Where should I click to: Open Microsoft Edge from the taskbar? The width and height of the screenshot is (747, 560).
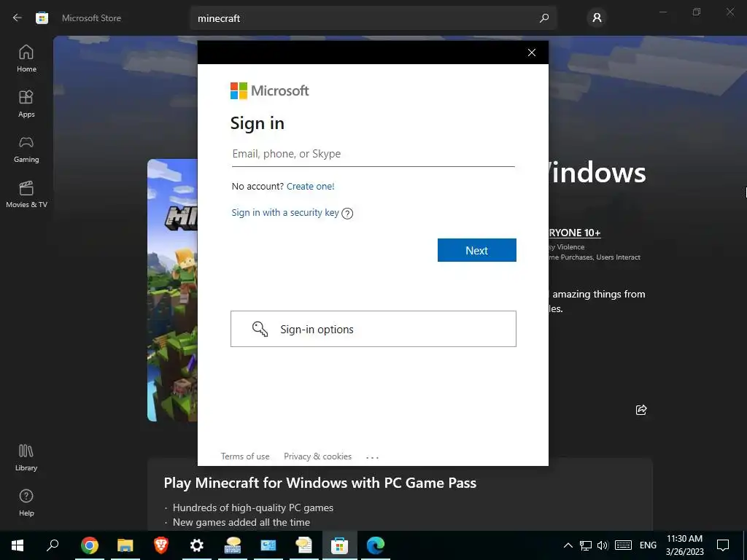coord(375,545)
